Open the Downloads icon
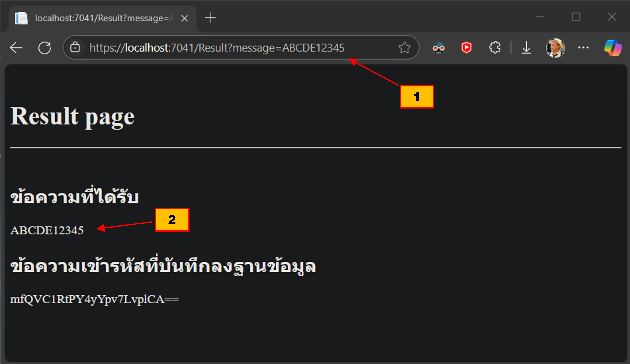630x364 pixels. click(x=527, y=47)
